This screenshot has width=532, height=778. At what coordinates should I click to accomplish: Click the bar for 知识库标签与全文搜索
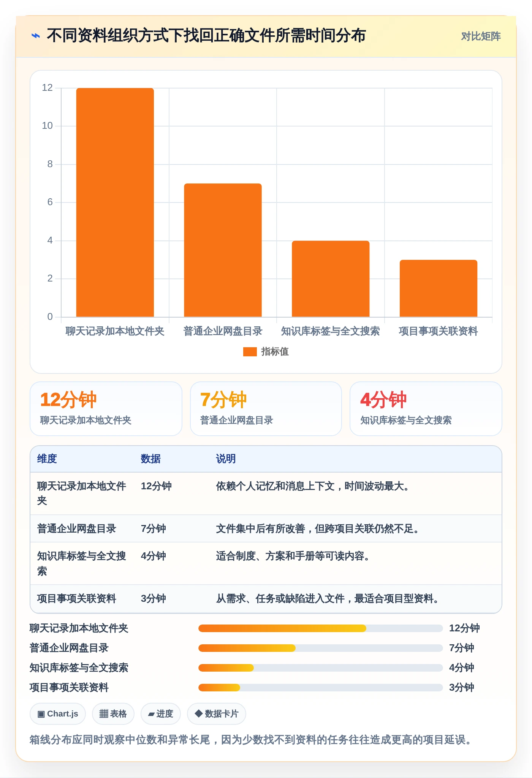(x=331, y=279)
